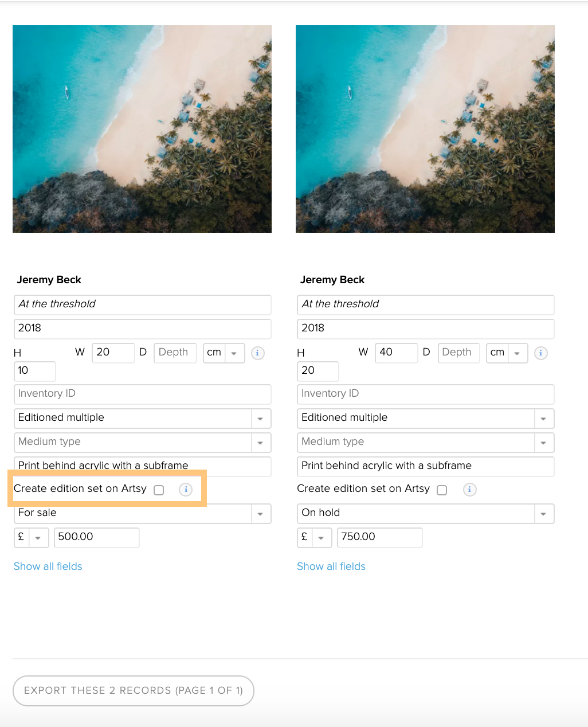Enable Create edition set on Artsy for the first artwork

pyautogui.click(x=159, y=490)
